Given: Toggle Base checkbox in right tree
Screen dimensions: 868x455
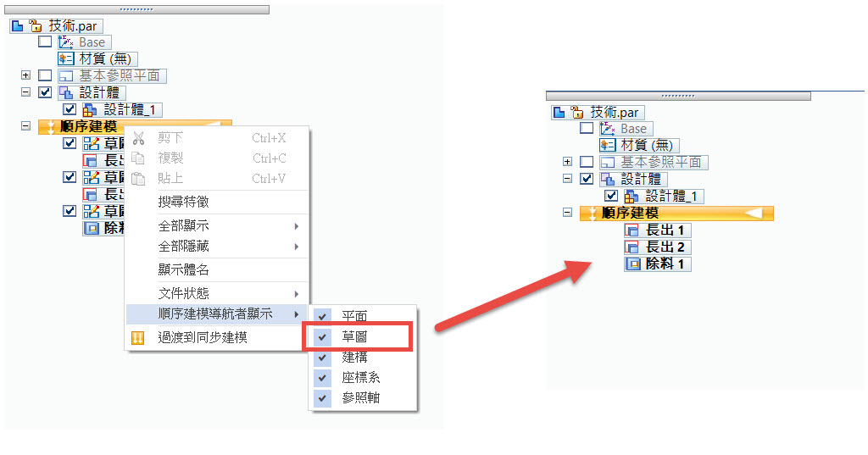Looking at the screenshot, I should tap(587, 129).
